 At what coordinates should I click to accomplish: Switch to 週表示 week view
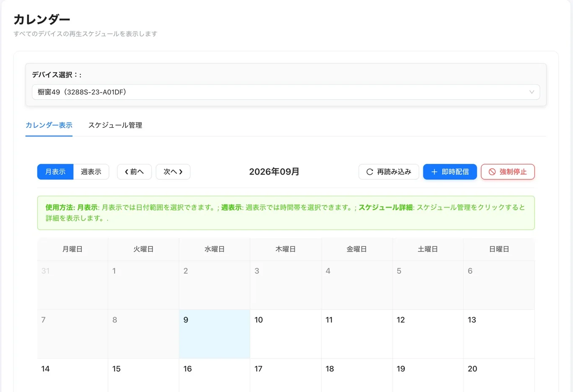tap(91, 172)
